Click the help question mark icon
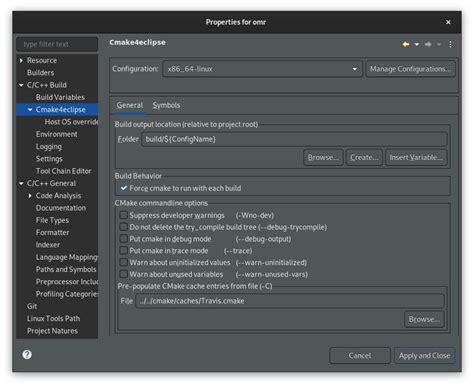The image size is (474, 386). (27, 355)
